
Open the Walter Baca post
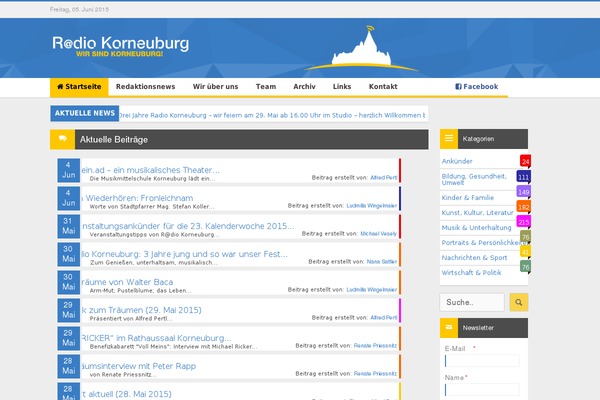pos(127,282)
